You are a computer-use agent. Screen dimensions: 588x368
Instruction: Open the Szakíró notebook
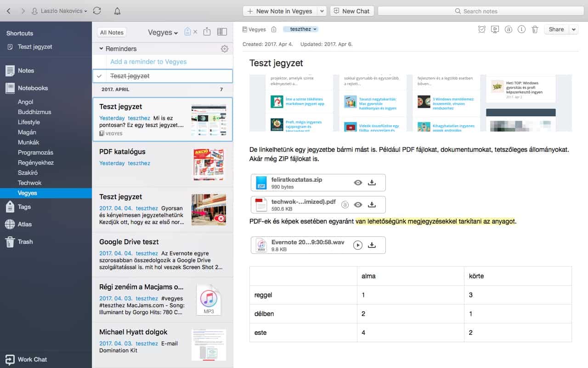pyautogui.click(x=28, y=172)
